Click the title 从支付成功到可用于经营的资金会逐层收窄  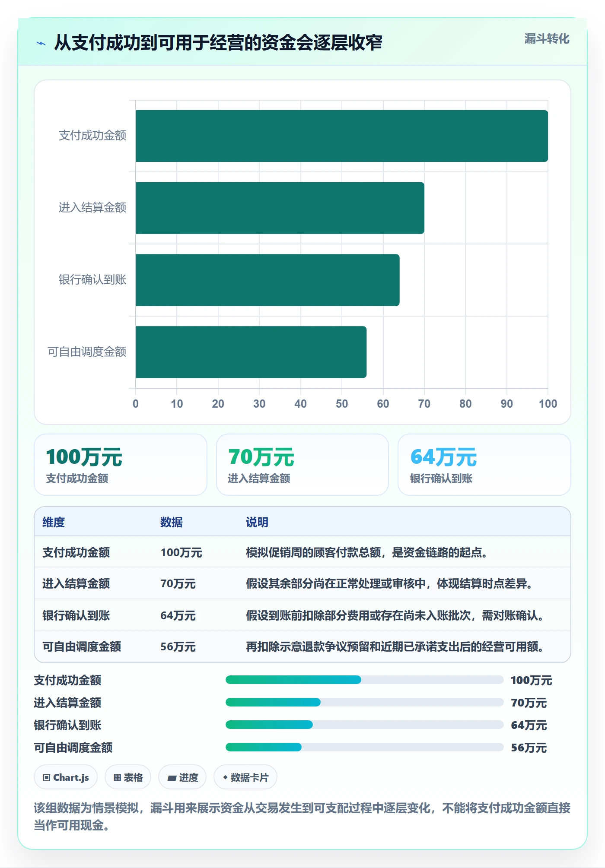click(218, 43)
